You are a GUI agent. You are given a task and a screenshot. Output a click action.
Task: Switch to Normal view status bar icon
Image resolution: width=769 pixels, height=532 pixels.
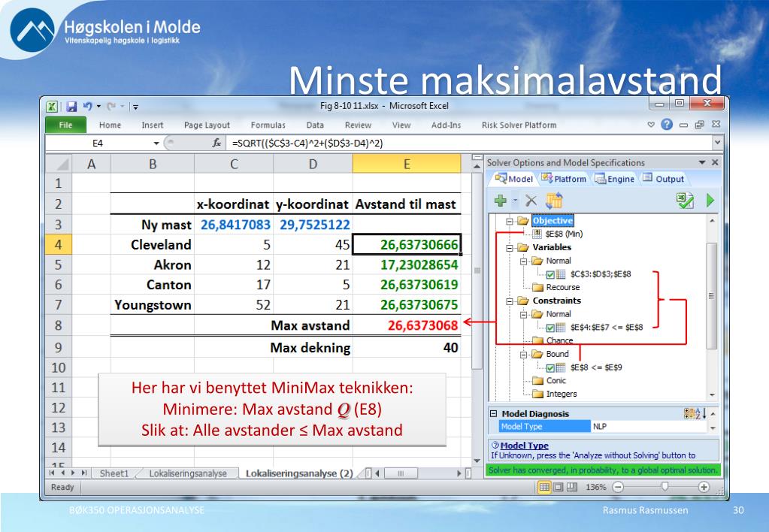[x=544, y=487]
